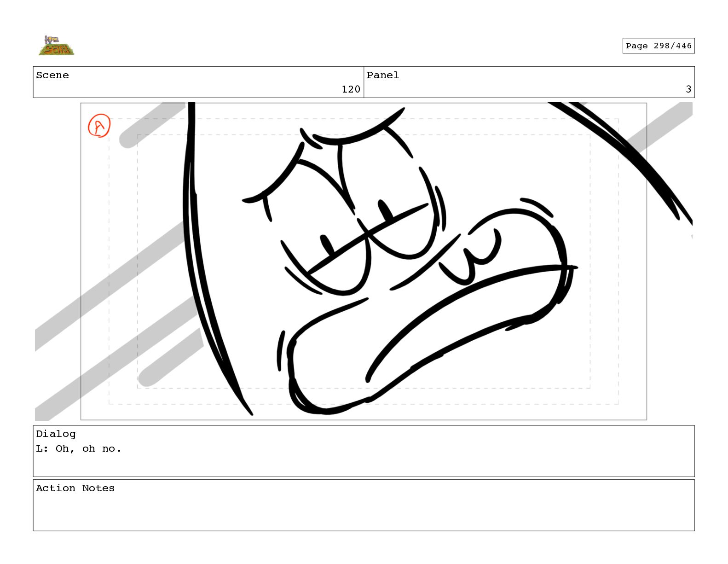The image size is (728, 564).
Task: Click the red circled A annotation
Action: [99, 126]
